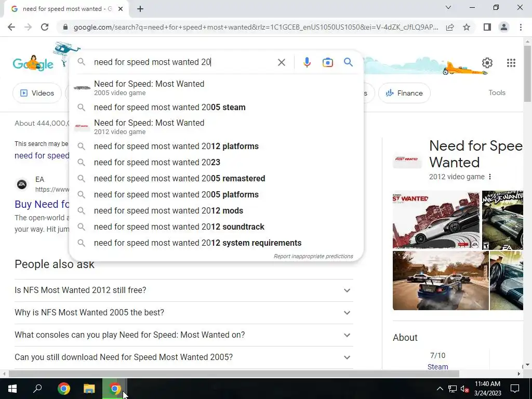Close the need for speed tab

coord(121,9)
